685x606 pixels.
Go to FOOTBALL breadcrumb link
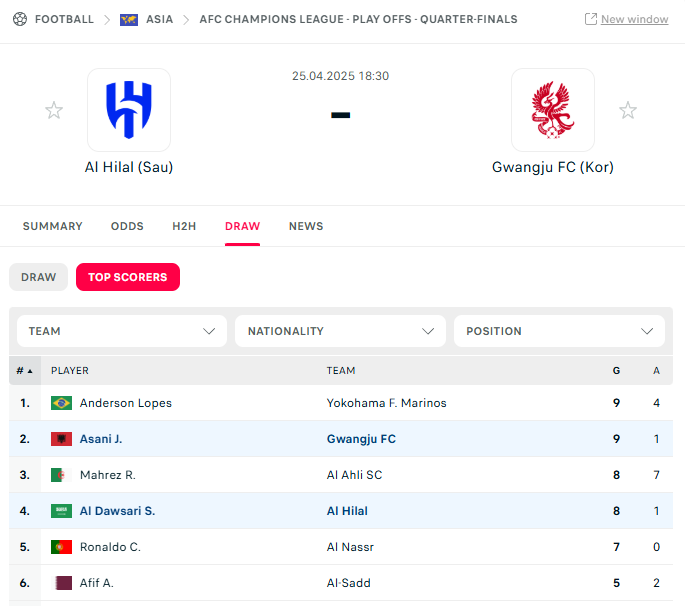point(64,19)
